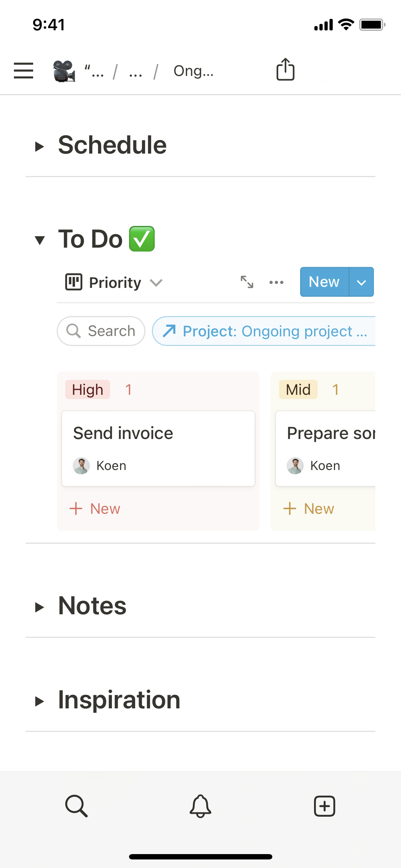The width and height of the screenshot is (401, 868).
Task: Tap the share icon in header
Action: [x=285, y=69]
